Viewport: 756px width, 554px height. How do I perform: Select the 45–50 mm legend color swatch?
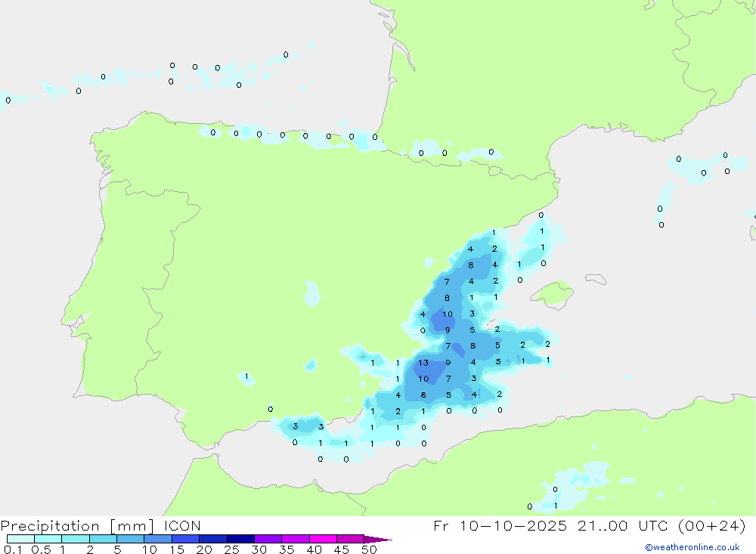(351, 539)
